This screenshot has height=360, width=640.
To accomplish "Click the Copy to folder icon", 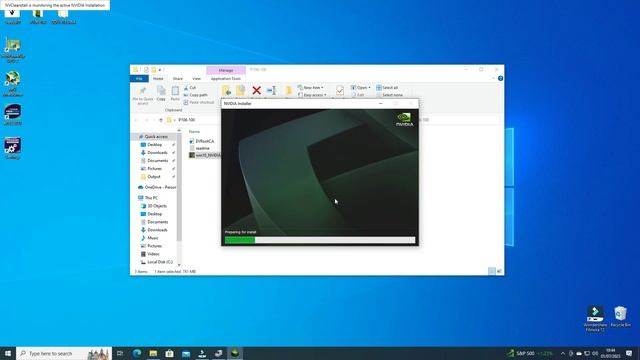I will click(x=241, y=91).
